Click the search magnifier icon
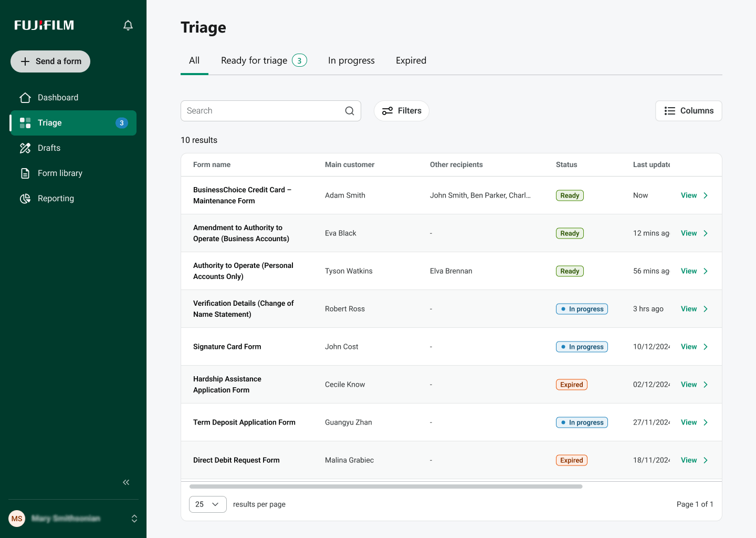 349,111
